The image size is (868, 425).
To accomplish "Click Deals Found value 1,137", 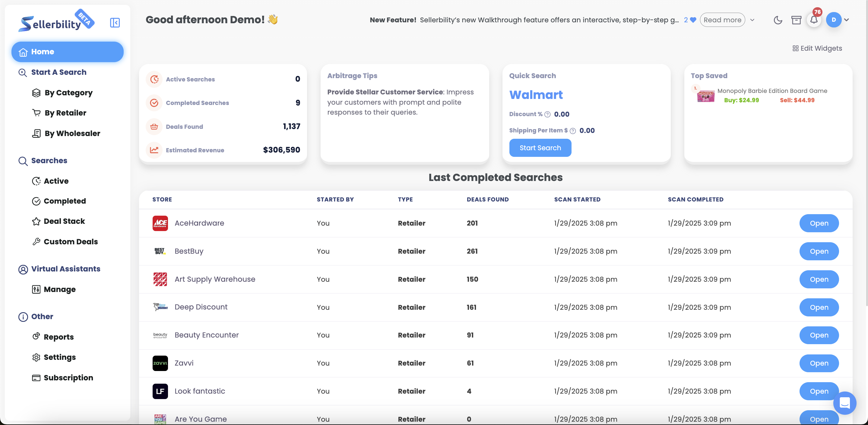I will coord(291,126).
